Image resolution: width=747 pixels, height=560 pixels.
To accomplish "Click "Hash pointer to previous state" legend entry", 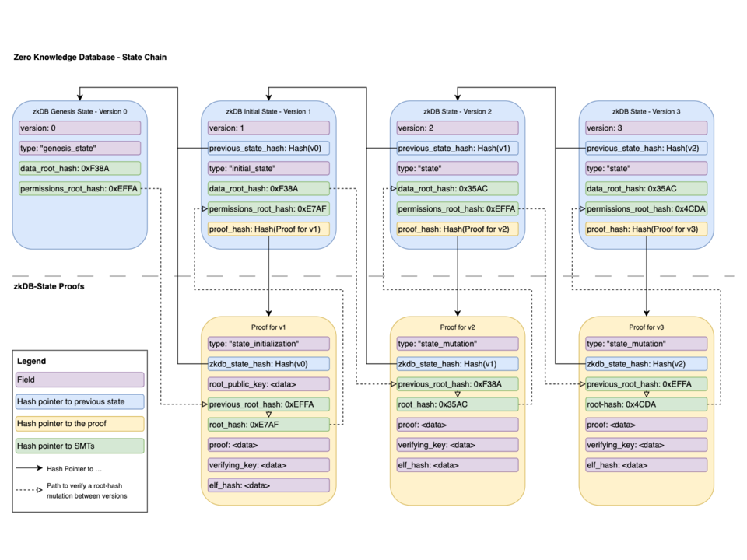I will (x=79, y=402).
